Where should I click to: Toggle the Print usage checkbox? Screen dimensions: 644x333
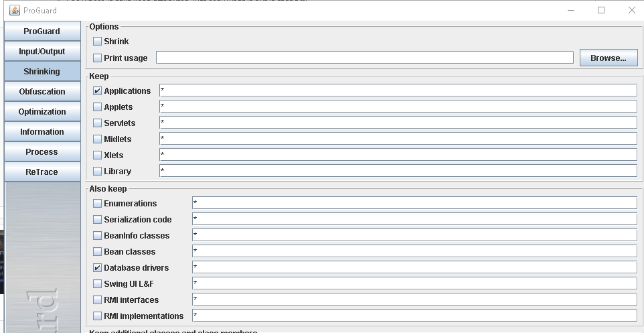click(97, 58)
